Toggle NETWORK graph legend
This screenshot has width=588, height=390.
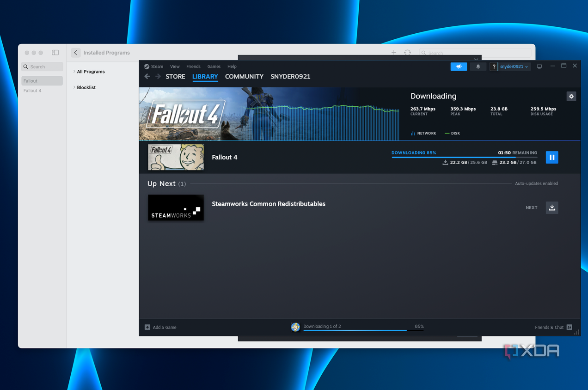tap(423, 133)
